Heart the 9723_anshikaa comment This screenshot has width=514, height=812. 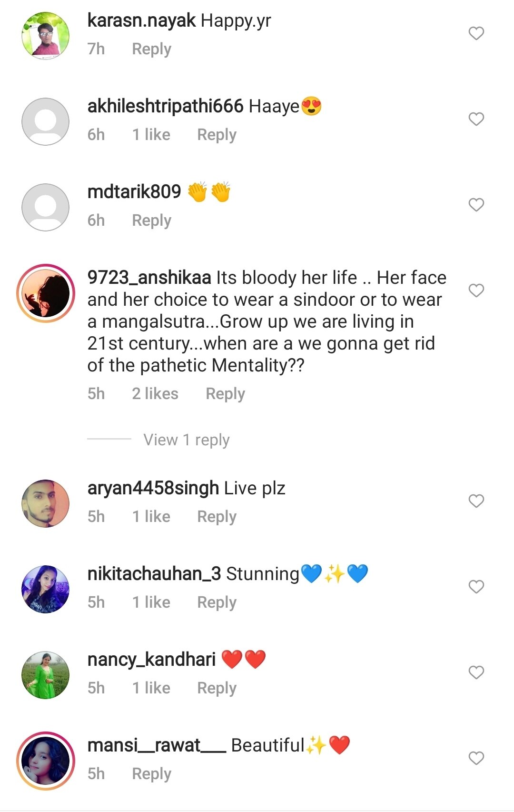pyautogui.click(x=476, y=291)
